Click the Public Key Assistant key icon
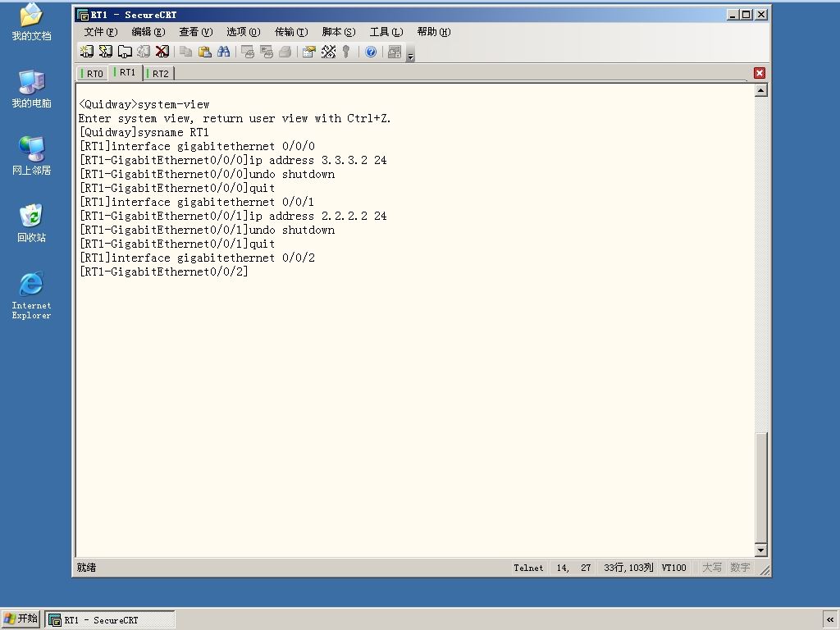This screenshot has height=630, width=840. coord(346,52)
